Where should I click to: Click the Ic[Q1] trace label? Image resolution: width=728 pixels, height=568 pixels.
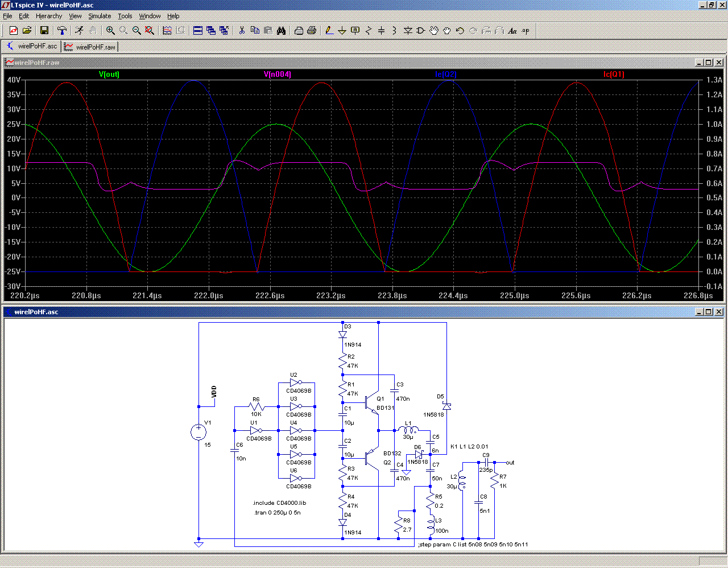click(614, 75)
